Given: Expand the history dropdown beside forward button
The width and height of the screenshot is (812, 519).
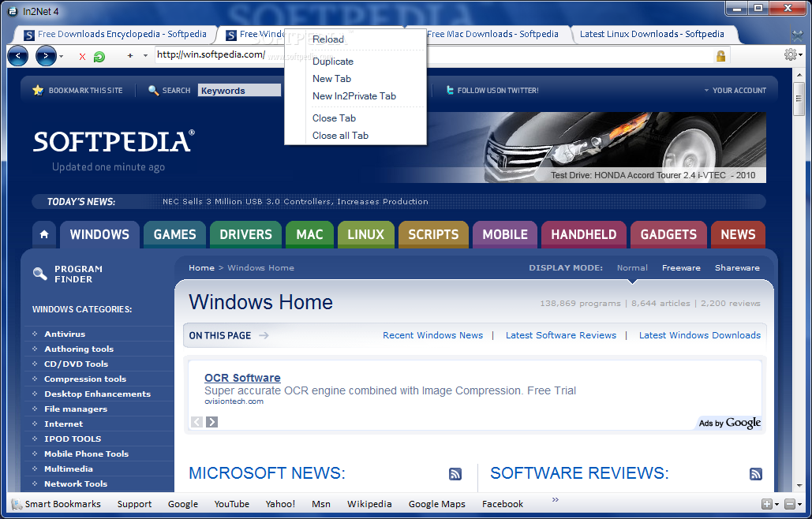Looking at the screenshot, I should 61,56.
